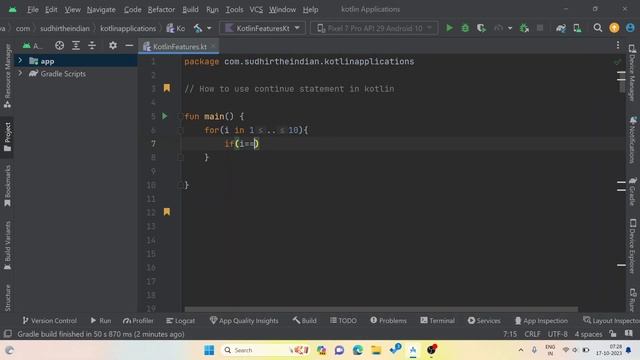Hide the Project panel with minus icon

pos(129,46)
